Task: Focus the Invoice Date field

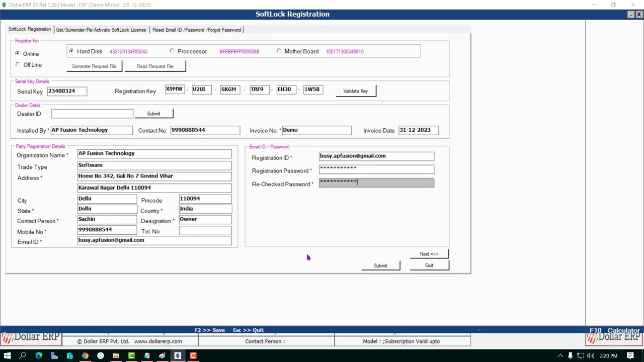Action: tap(418, 130)
